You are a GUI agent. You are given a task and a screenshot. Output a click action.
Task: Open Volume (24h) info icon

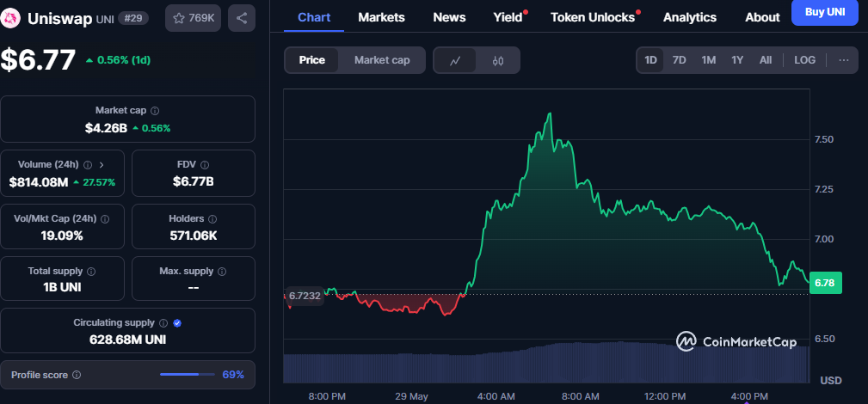(x=88, y=165)
